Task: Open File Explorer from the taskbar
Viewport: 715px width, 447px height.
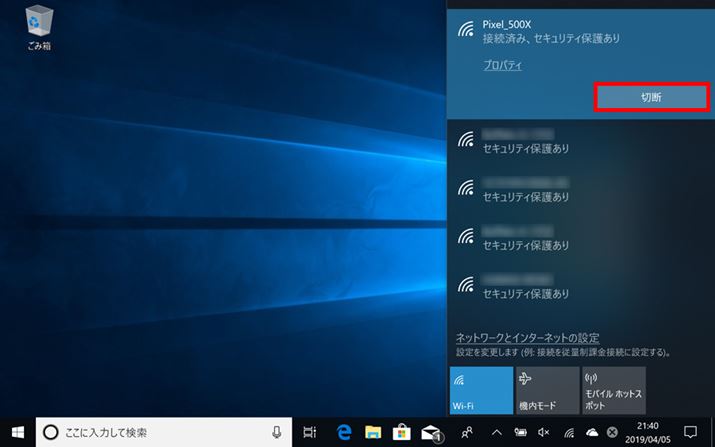Action: (373, 432)
